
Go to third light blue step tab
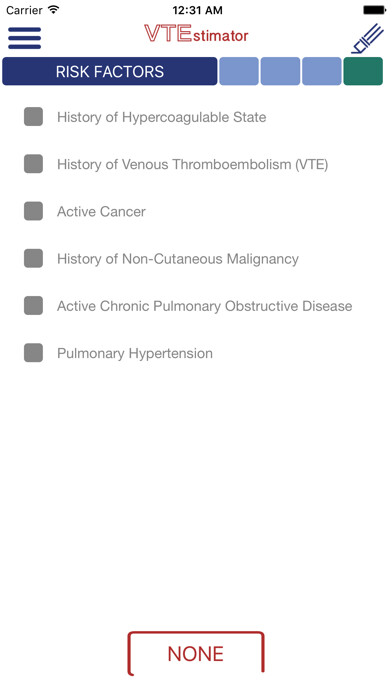322,71
